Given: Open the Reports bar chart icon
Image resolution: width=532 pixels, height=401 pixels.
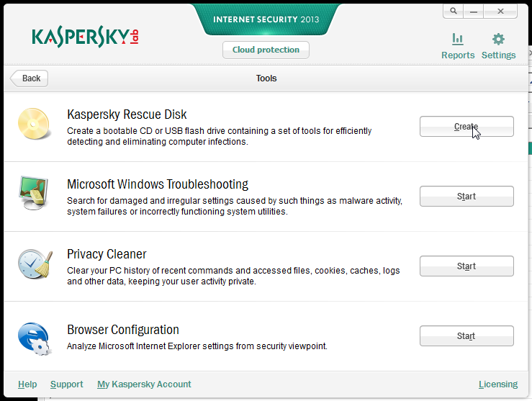Looking at the screenshot, I should 457,40.
